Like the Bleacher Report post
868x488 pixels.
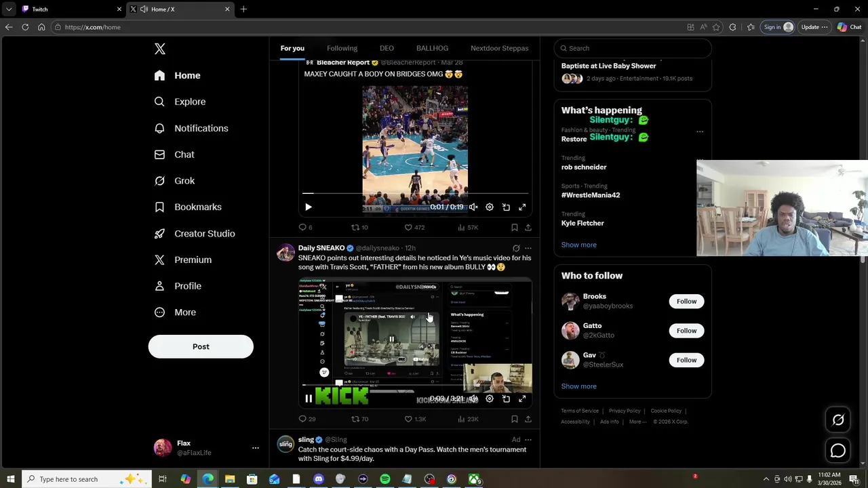coord(414,228)
